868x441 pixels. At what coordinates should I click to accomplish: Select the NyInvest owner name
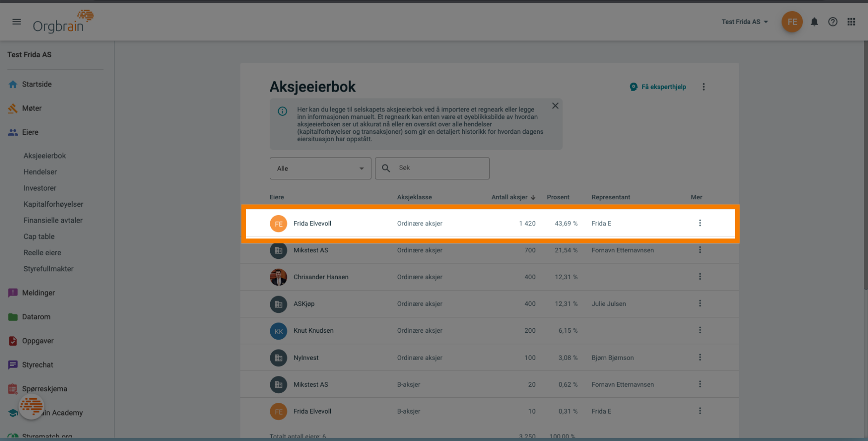[306, 358]
